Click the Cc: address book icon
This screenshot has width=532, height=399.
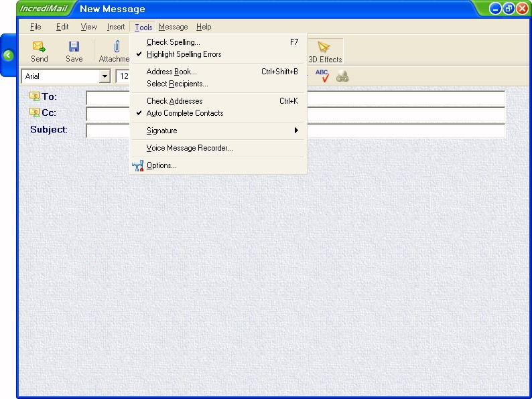coord(34,112)
